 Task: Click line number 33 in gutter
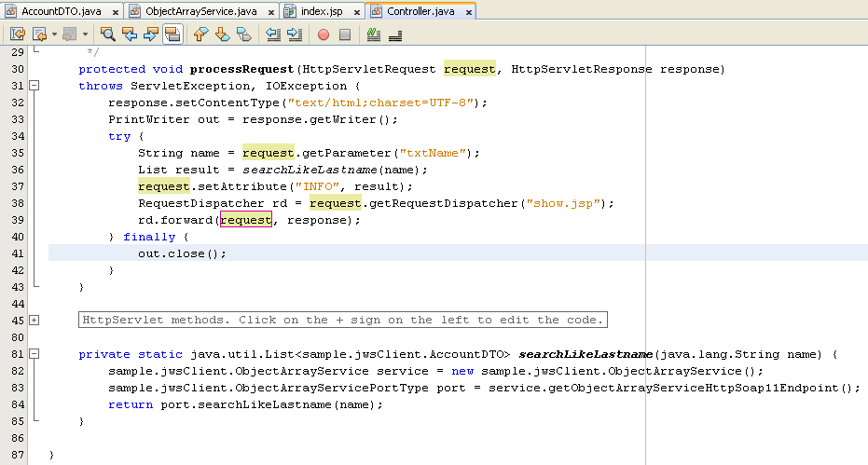coord(18,119)
